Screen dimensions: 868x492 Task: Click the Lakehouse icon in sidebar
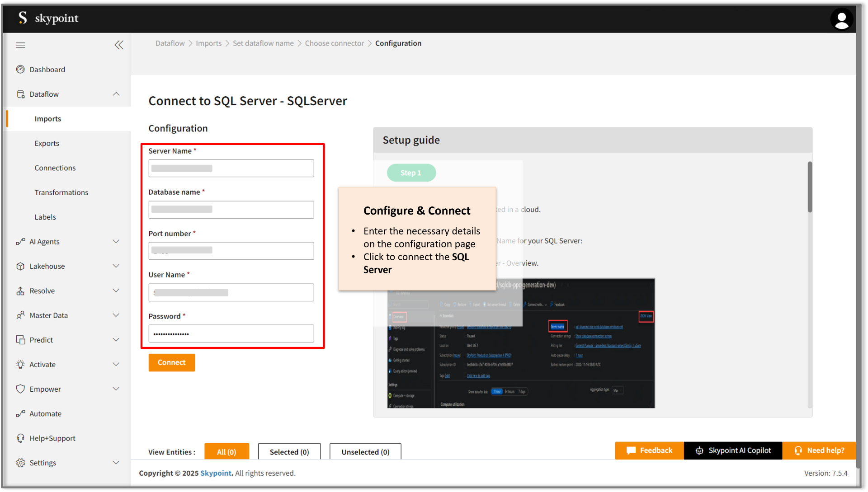[x=20, y=266]
